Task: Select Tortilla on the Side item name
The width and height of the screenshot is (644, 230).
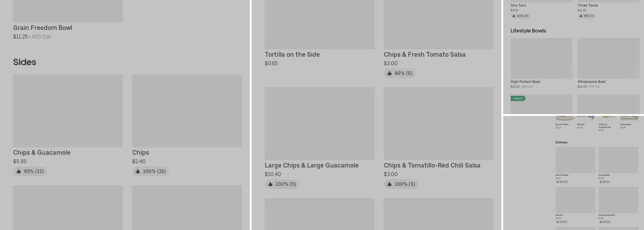Action: [x=292, y=55]
